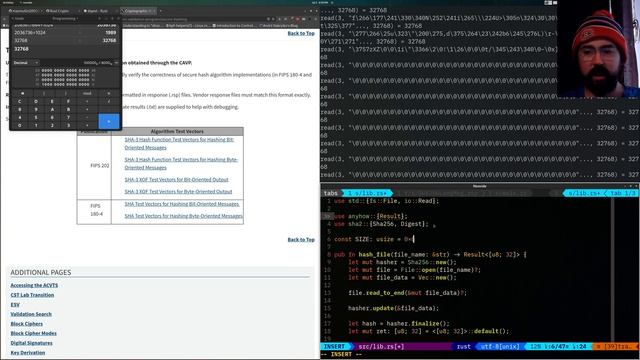Click the hex E key on calculator
This screenshot has width=640, height=360.
[x=52, y=101]
